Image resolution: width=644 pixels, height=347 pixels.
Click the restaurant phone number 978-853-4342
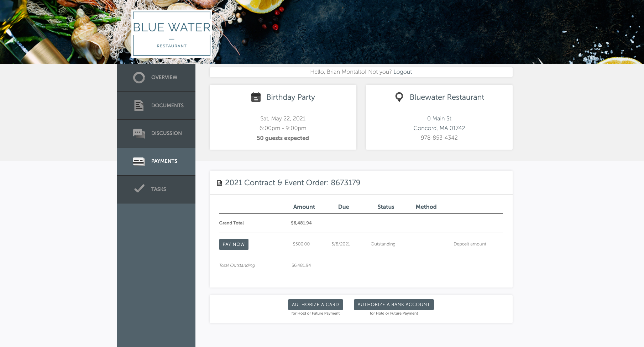coord(439,138)
